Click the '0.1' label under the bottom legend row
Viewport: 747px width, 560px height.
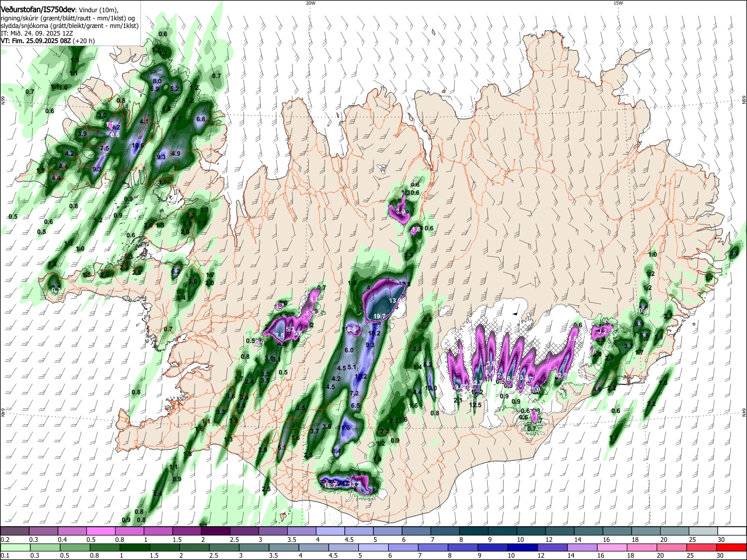4,556
